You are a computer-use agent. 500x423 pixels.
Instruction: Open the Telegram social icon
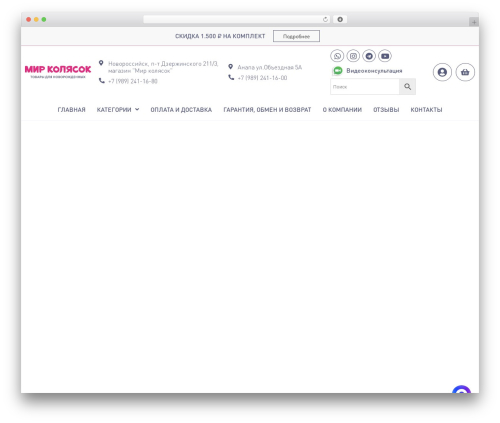coord(369,56)
